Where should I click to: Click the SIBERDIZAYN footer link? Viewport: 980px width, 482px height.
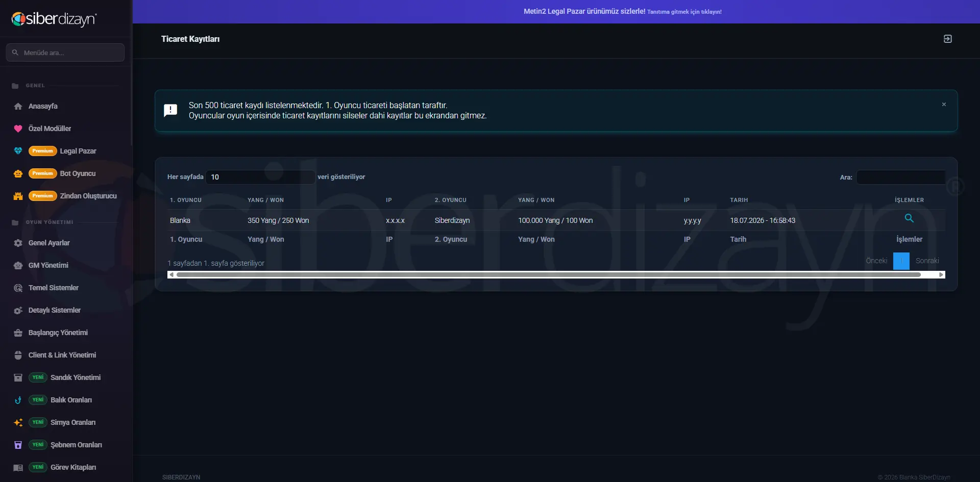pyautogui.click(x=181, y=477)
